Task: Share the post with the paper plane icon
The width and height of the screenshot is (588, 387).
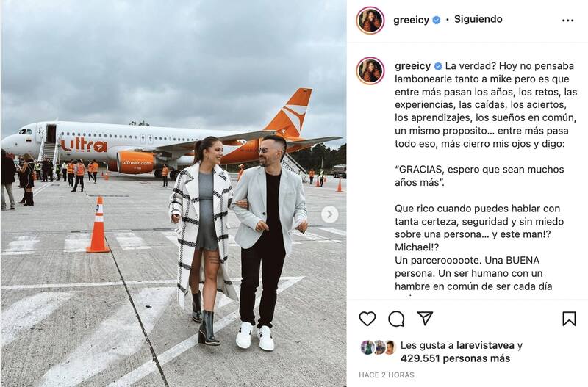Action: click(426, 318)
